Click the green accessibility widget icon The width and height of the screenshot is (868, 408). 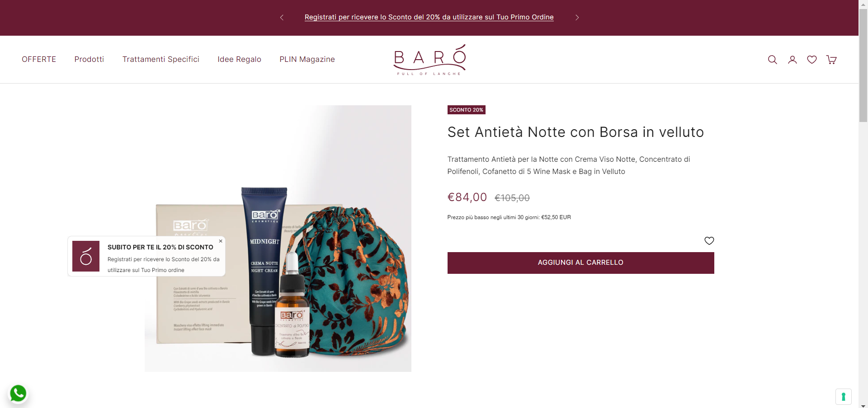pos(844,397)
